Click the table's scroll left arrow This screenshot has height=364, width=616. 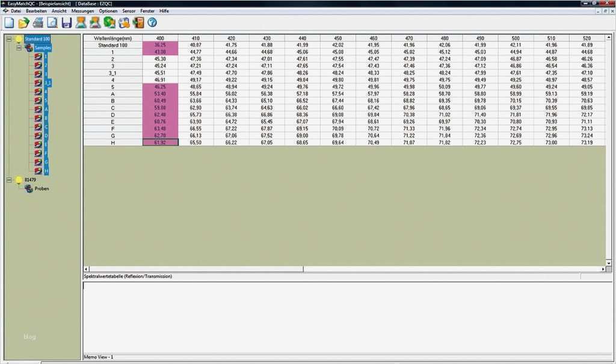tap(87, 270)
